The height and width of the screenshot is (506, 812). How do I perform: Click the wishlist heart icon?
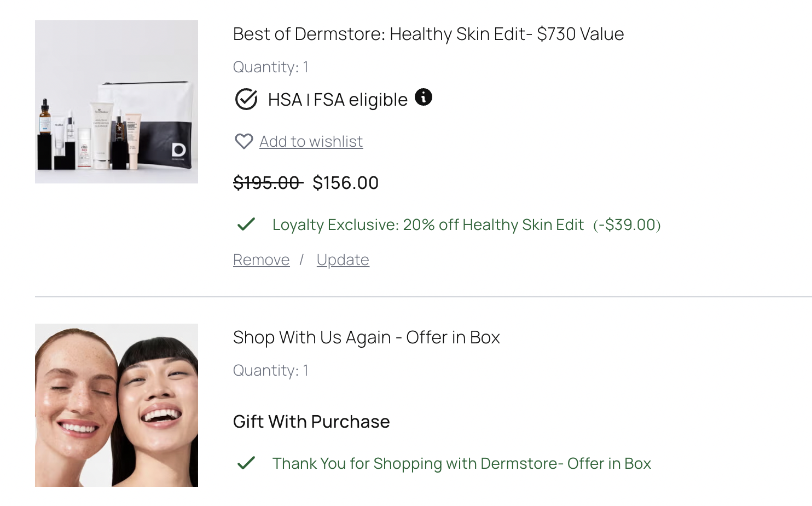click(x=244, y=141)
